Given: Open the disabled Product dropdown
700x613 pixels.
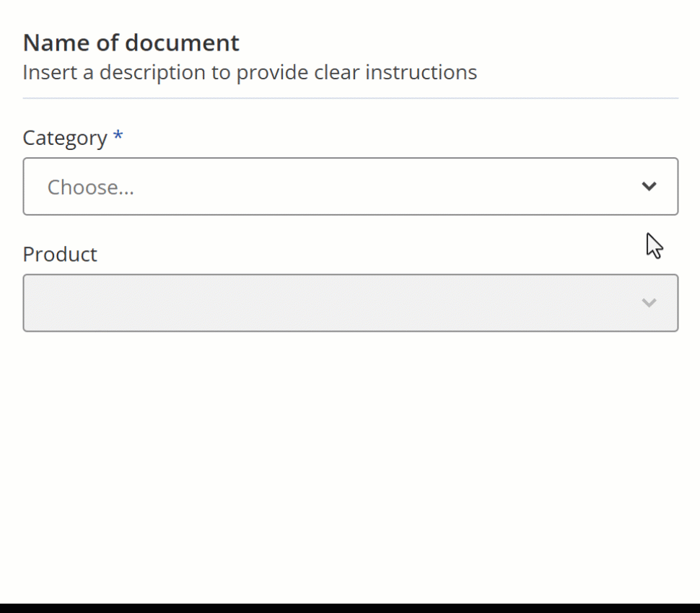Looking at the screenshot, I should click(351, 303).
